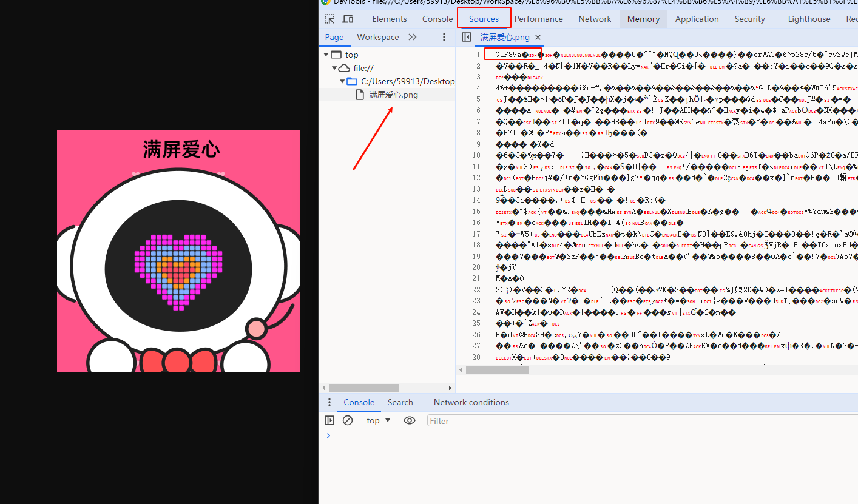858x504 pixels.
Task: Select 满屏爱心.png in the file tree
Action: (393, 95)
